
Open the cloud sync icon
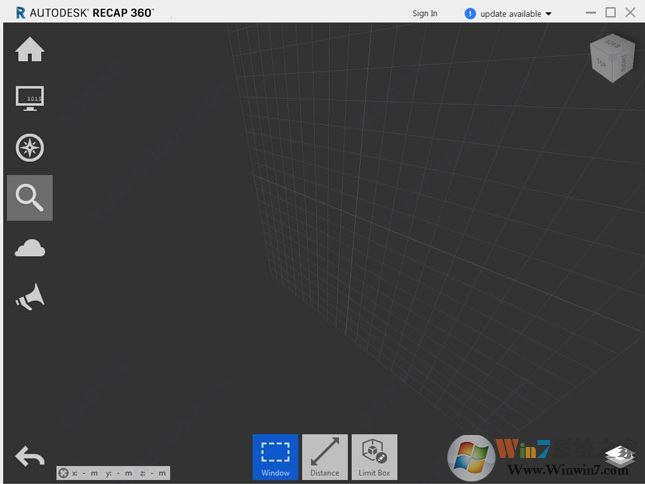[x=30, y=249]
